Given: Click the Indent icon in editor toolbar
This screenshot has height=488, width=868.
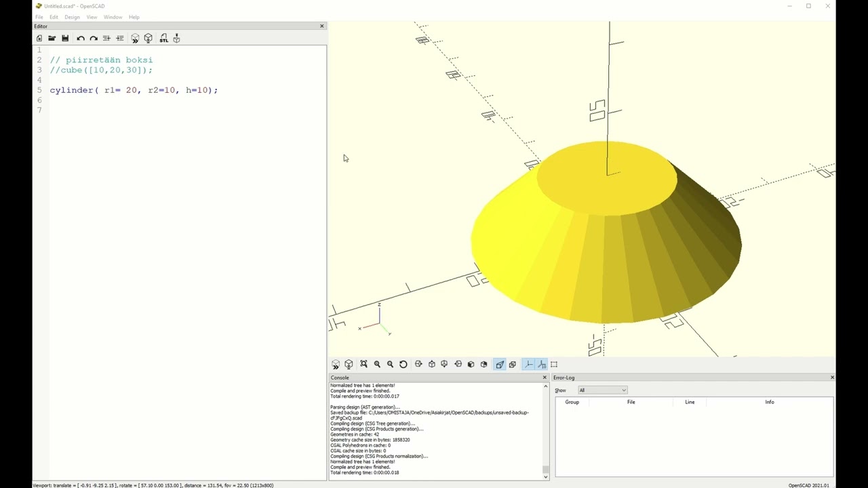Looking at the screenshot, I should [120, 39].
